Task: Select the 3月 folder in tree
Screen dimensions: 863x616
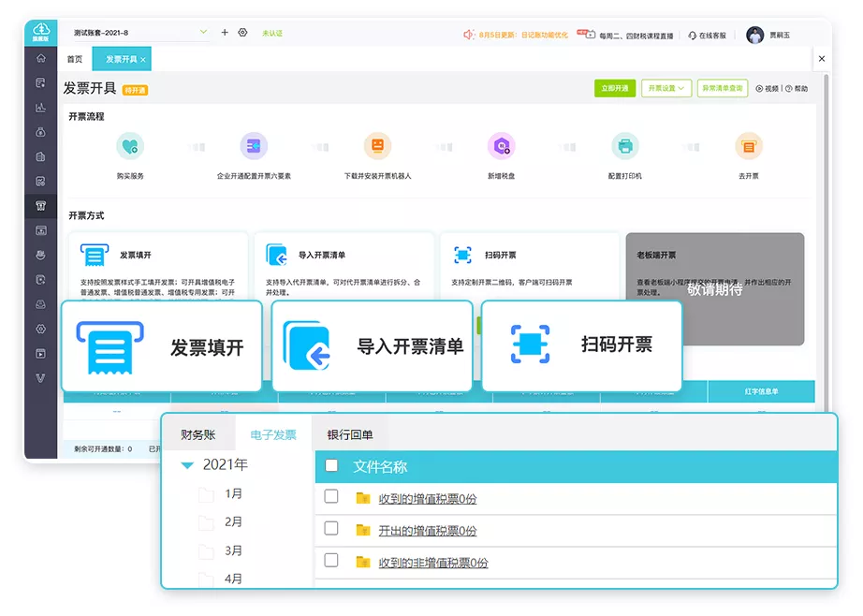Action: pyautogui.click(x=234, y=550)
